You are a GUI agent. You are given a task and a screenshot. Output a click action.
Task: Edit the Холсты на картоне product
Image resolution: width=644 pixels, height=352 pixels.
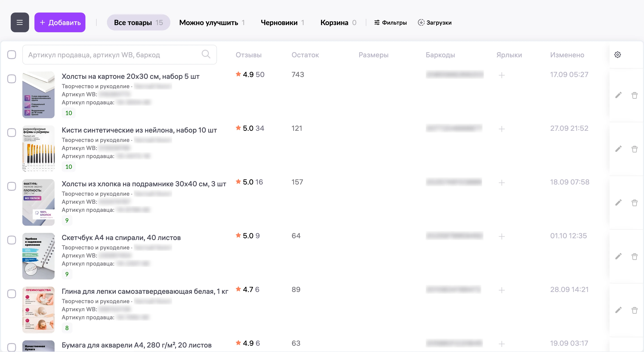click(x=618, y=95)
